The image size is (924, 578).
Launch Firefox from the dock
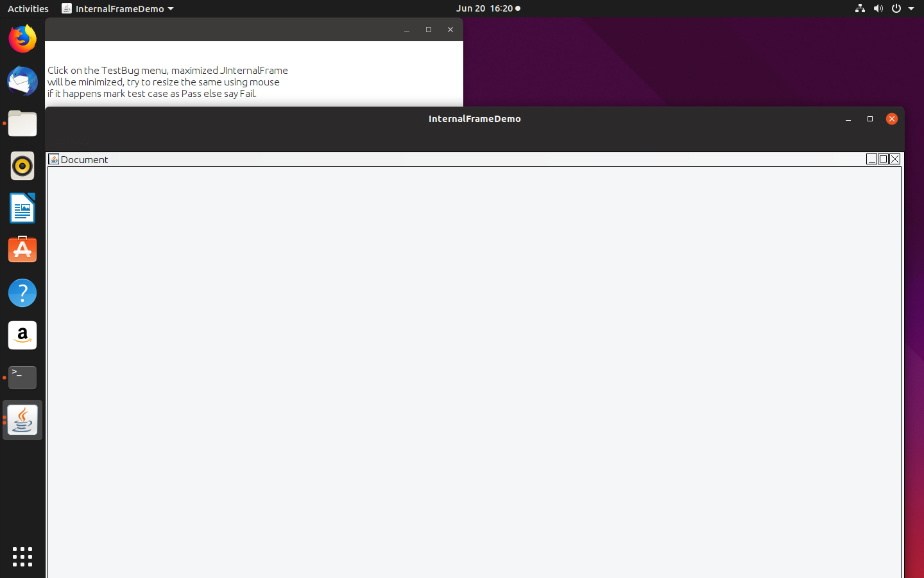[x=22, y=39]
